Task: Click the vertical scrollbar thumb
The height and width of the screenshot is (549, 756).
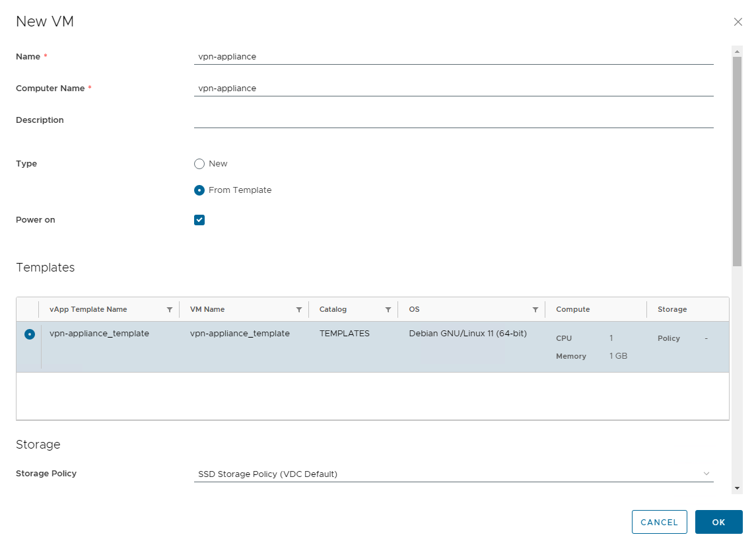Action: pos(737,161)
